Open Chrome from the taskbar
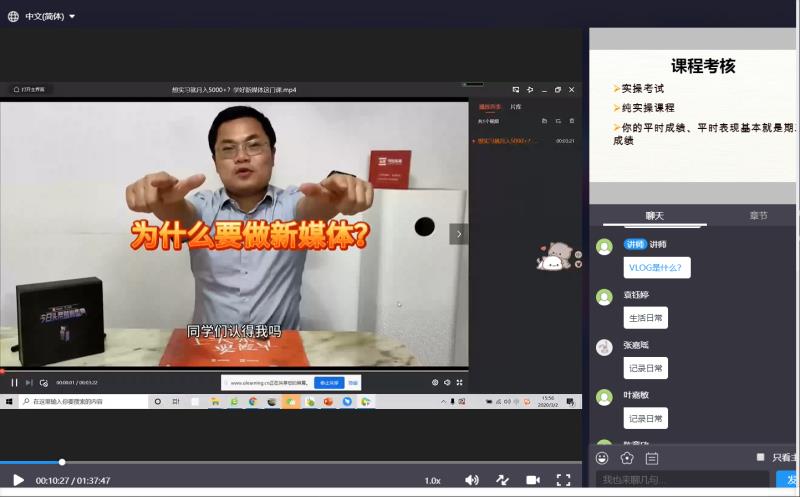 click(253, 402)
